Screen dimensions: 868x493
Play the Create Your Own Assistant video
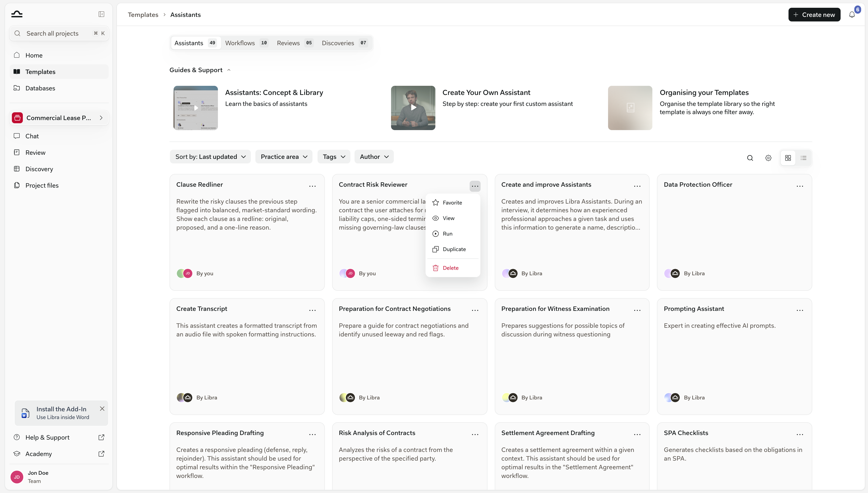pos(413,108)
